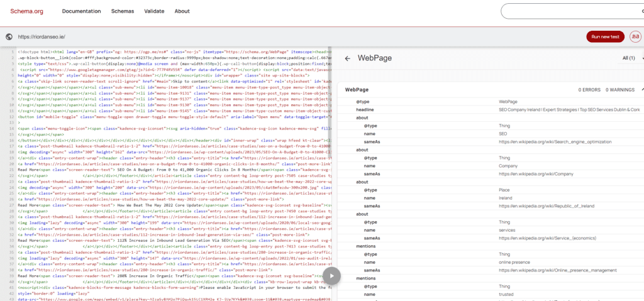
Task: Select the @type value Place
Action: coord(504,190)
